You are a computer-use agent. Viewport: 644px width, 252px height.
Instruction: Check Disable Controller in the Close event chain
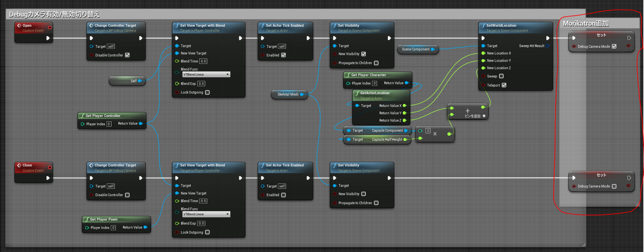pyautogui.click(x=127, y=195)
